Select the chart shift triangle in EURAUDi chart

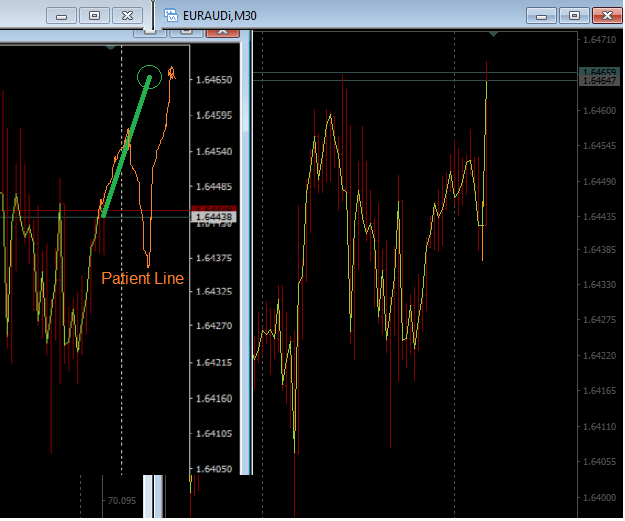(x=493, y=34)
